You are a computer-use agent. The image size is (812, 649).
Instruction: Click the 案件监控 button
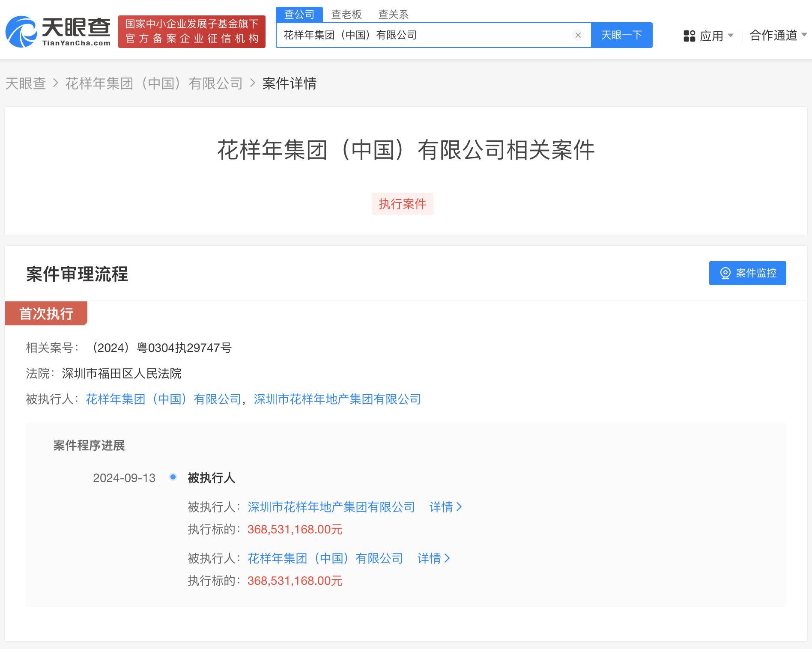tap(747, 273)
